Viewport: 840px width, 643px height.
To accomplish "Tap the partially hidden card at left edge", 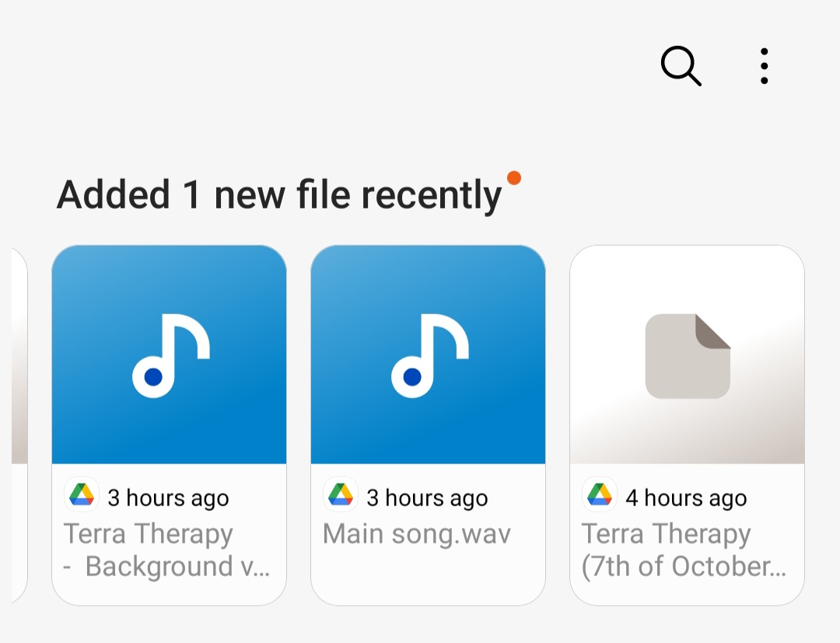I will [x=19, y=424].
